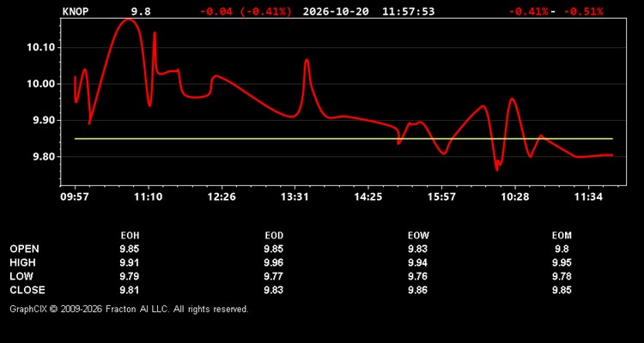Select EOD open value 9.85
Image resolution: width=644 pixels, height=343 pixels.
274,249
